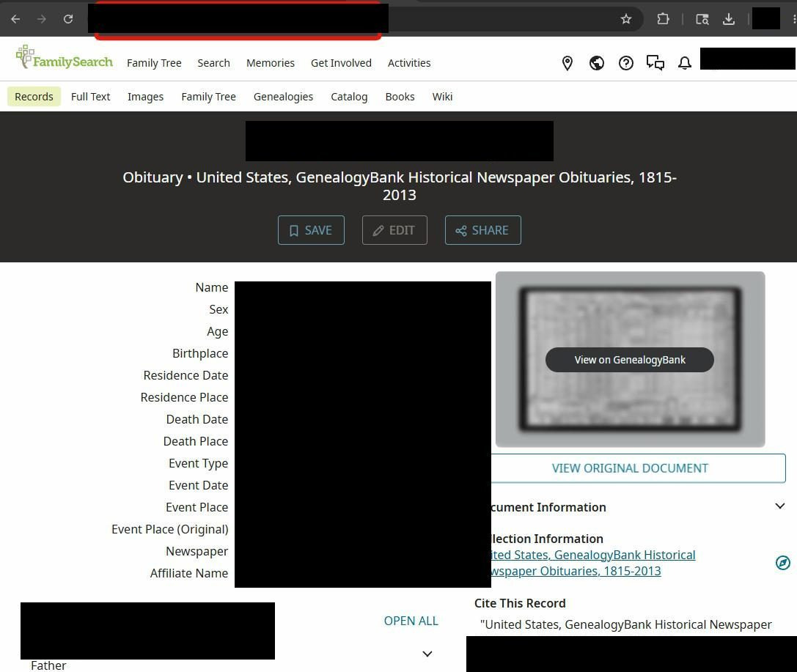Bookmark this page with the star icon

[625, 19]
